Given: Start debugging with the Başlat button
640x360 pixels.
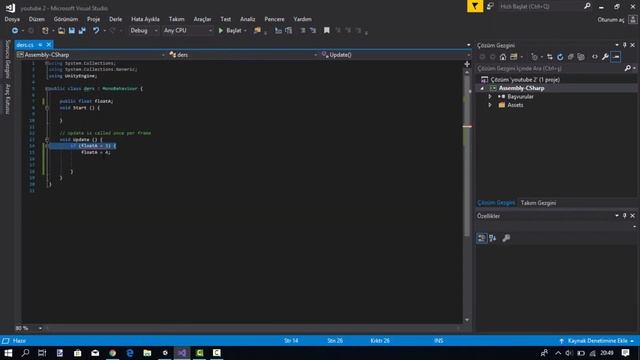Looking at the screenshot, I should pos(230,31).
